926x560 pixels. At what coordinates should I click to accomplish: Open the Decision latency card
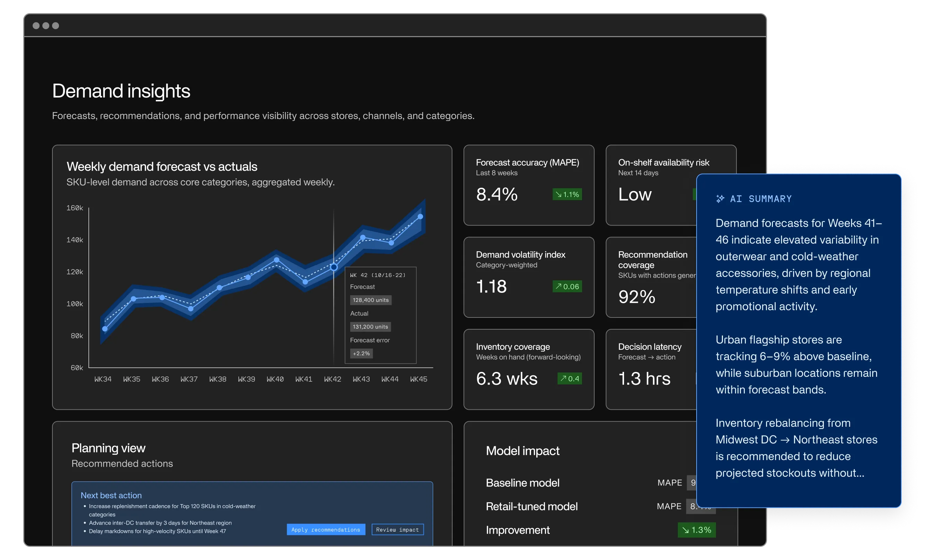pyautogui.click(x=650, y=369)
